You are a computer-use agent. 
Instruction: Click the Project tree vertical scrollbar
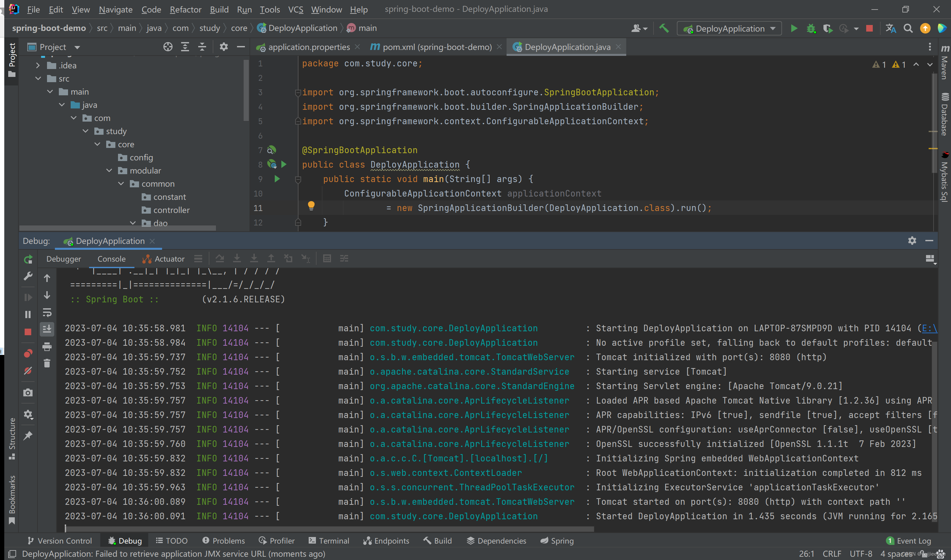point(246,89)
